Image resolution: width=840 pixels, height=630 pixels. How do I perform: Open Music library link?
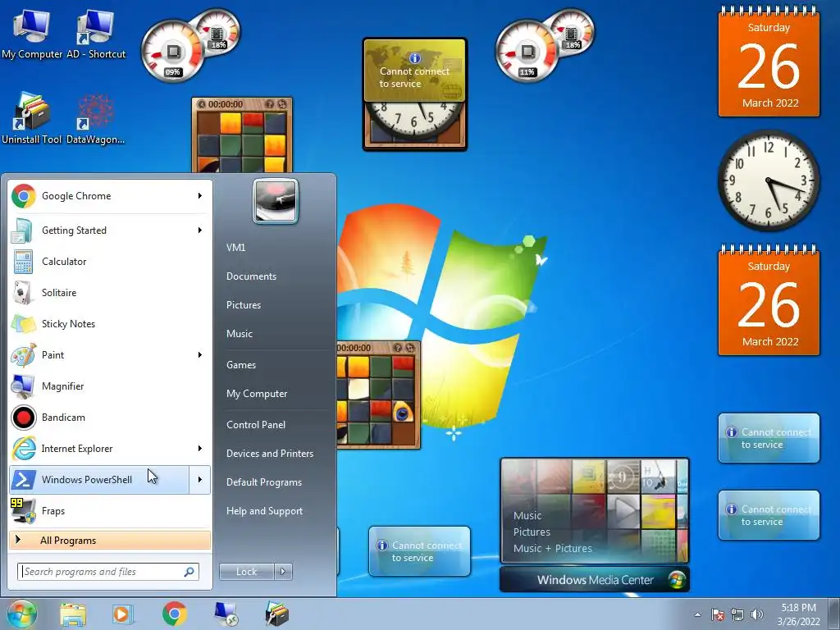(x=239, y=334)
